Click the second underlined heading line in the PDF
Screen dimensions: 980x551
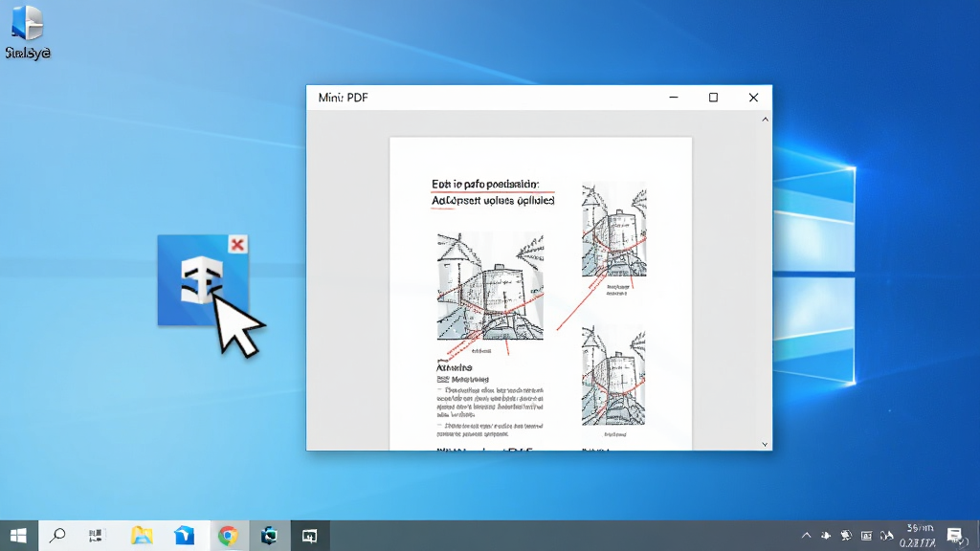493,201
